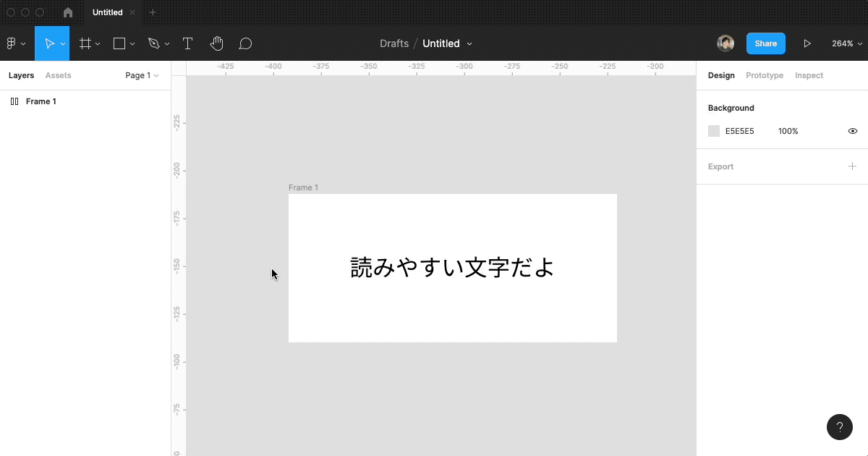Viewport: 868px width, 456px height.
Task: Select the Rectangle shape tool
Action: (x=119, y=43)
